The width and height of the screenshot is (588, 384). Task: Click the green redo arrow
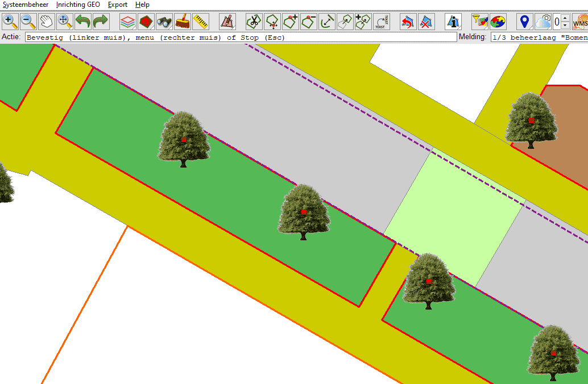click(x=101, y=22)
